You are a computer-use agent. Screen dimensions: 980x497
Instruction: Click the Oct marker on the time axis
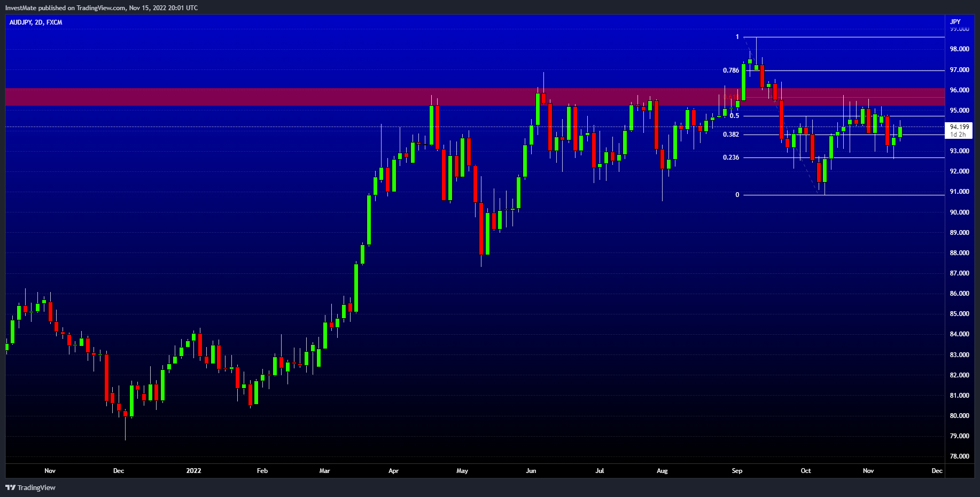806,471
